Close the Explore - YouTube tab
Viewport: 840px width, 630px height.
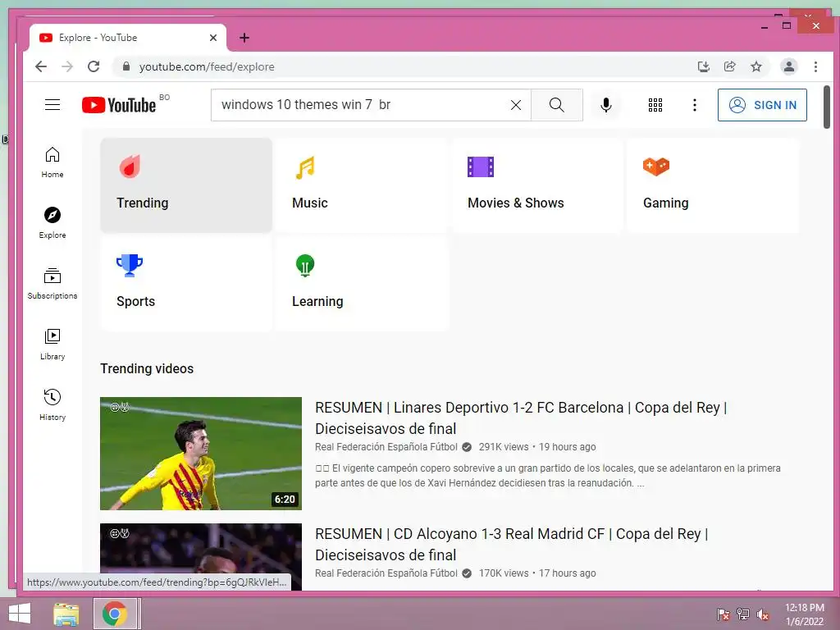[x=213, y=38]
